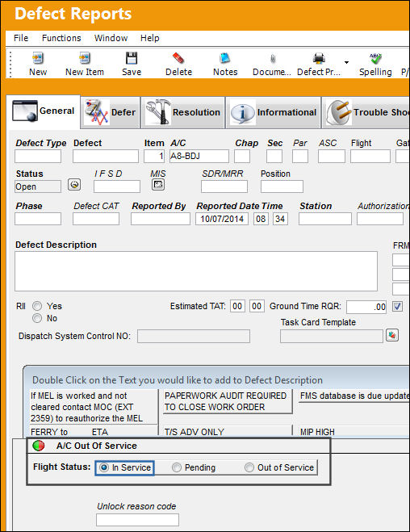This screenshot has width=410, height=532.
Task: Click the Par input field
Action: pos(300,157)
